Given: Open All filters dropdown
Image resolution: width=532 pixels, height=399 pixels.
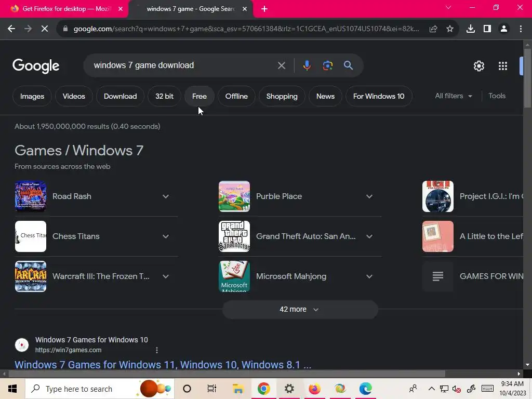Looking at the screenshot, I should [453, 96].
